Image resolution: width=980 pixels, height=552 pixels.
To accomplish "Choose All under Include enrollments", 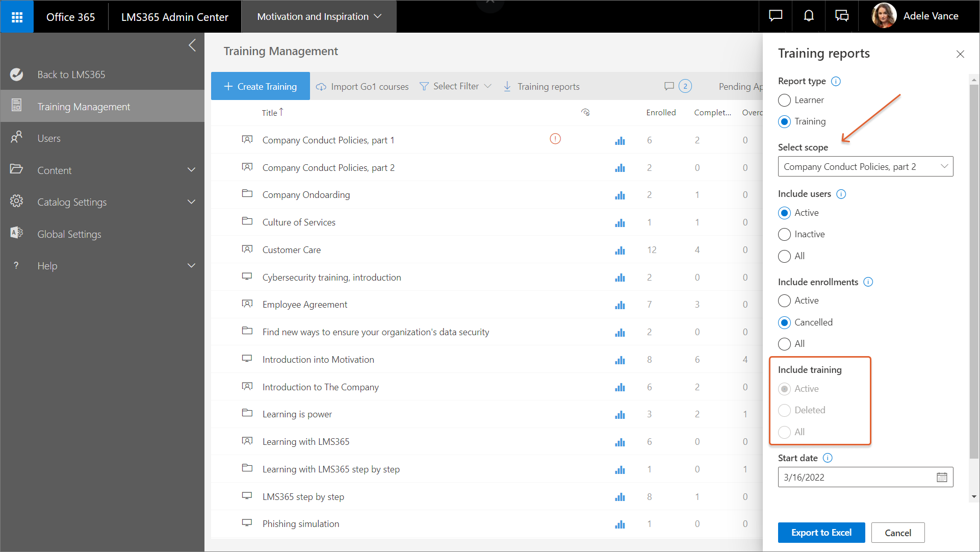I will click(785, 344).
